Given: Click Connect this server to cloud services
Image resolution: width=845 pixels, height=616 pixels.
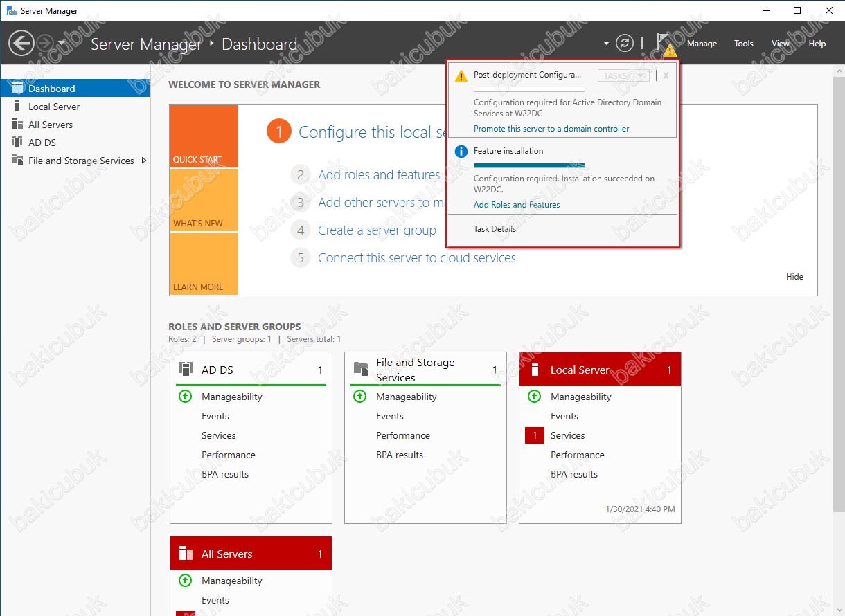Looking at the screenshot, I should point(417,258).
